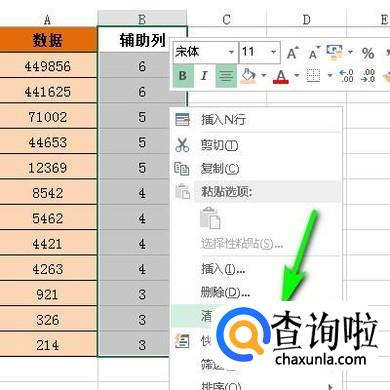
Task: Open the 宋体 font name dropdown
Action: pos(231,52)
